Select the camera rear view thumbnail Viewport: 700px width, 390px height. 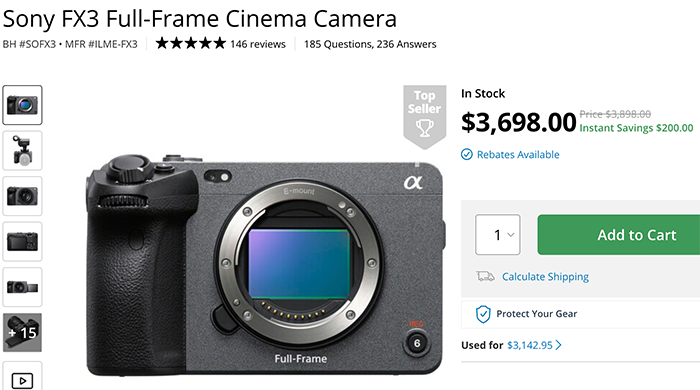pos(22,241)
